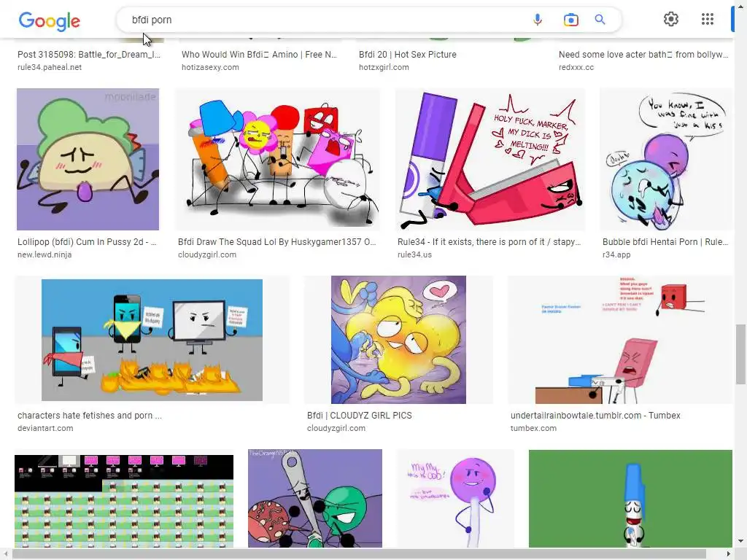Click scroll-down arrow on vertical scrollbar
Image resolution: width=747 pixels, height=560 pixels.
740,541
